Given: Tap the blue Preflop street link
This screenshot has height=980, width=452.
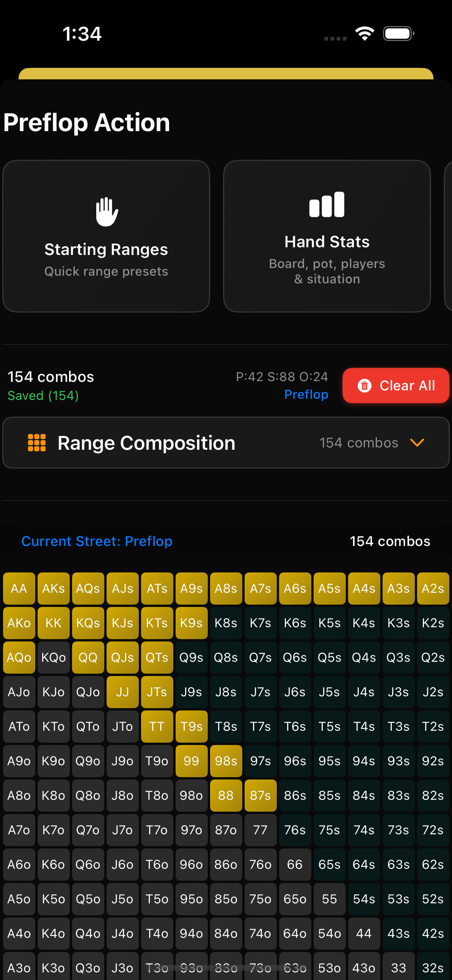Looking at the screenshot, I should [306, 395].
